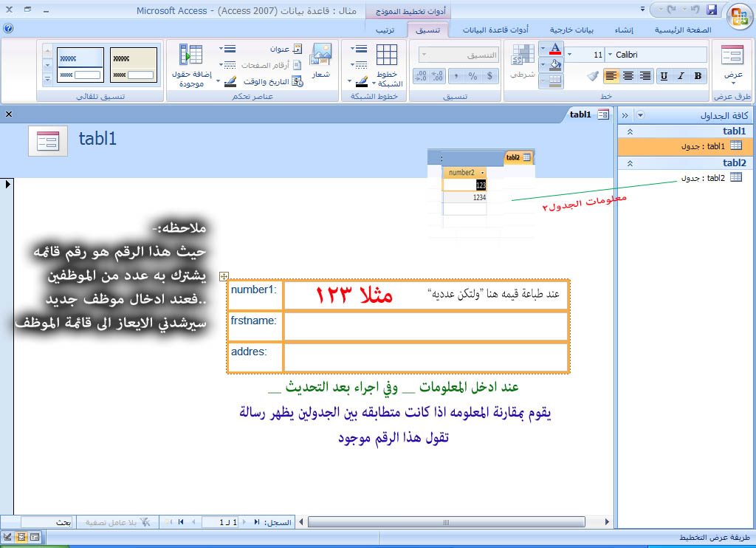Select tabl2 : جدول table item
The height and width of the screenshot is (548, 756).
click(685, 178)
